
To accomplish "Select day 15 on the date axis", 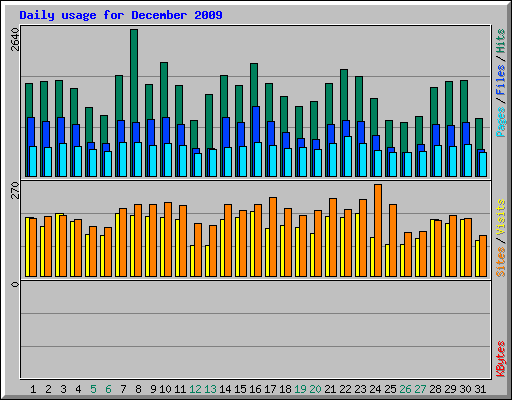I will (x=240, y=389).
